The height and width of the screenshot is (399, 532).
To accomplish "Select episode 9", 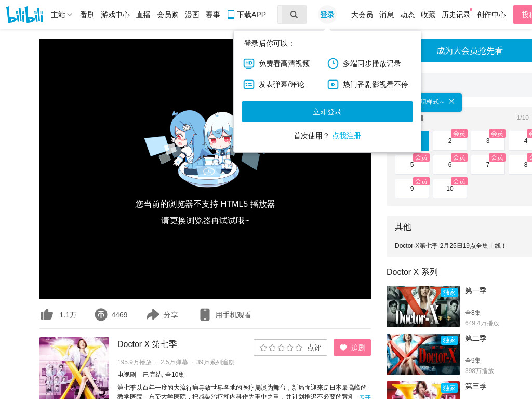I will 412,188.
